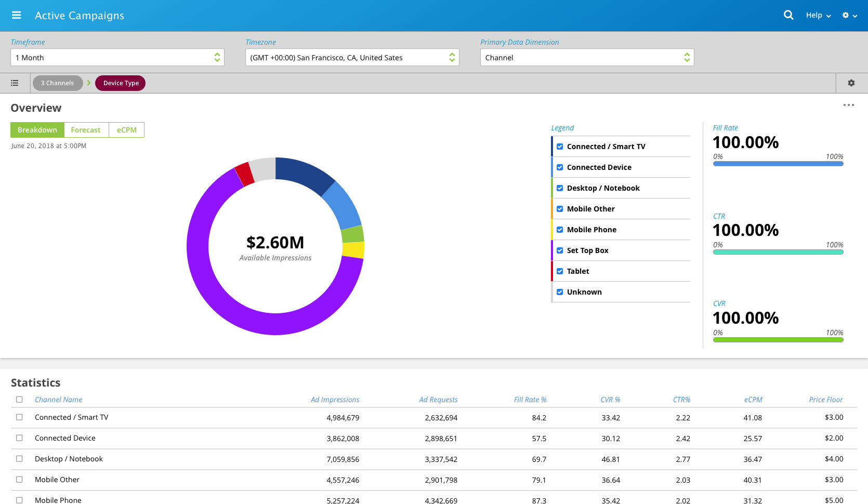Click the 3 Channels breadcrumb pill
Image resolution: width=868 pixels, height=504 pixels.
tap(58, 83)
